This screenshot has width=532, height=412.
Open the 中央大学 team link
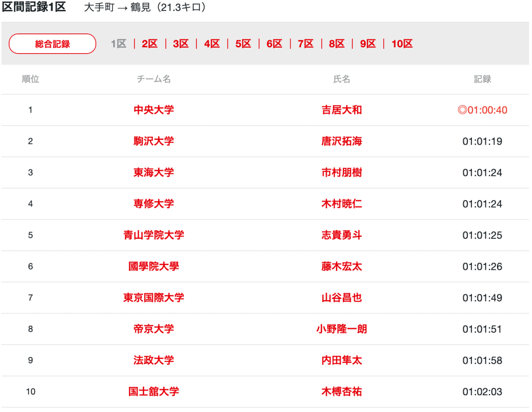154,110
